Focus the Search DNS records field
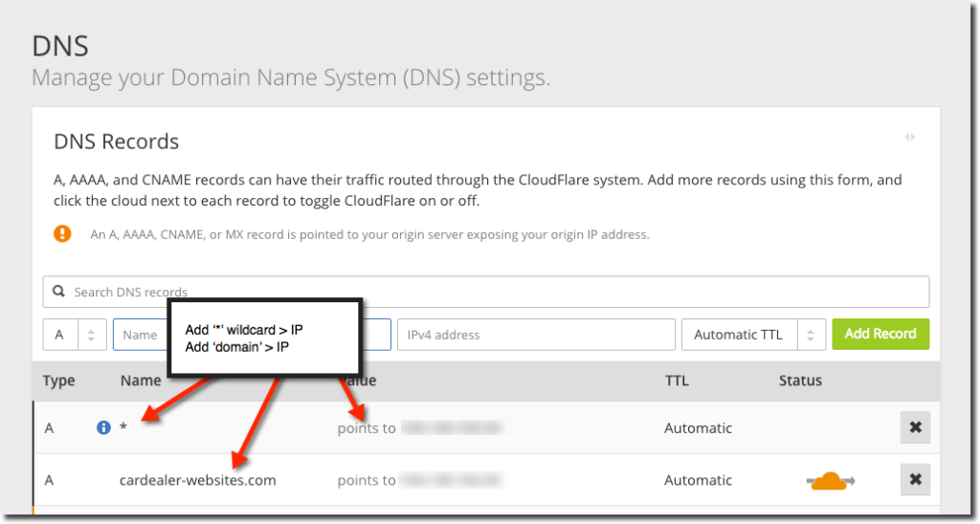This screenshot has width=980, height=524. pos(485,292)
